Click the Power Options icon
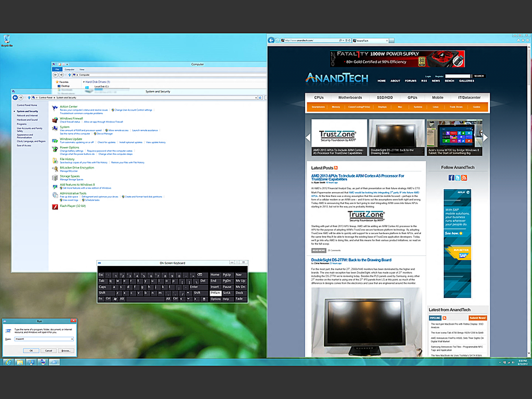532x399 pixels. click(x=55, y=149)
